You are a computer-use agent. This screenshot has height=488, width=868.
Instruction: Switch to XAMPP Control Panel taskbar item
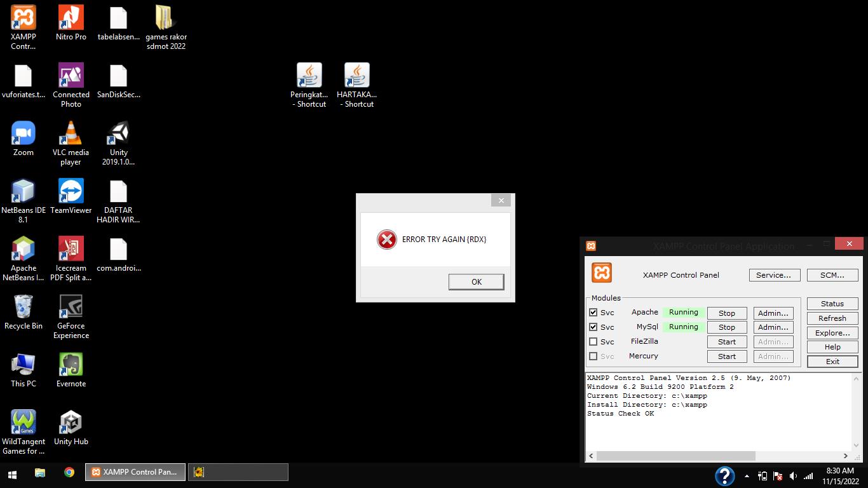(135, 472)
